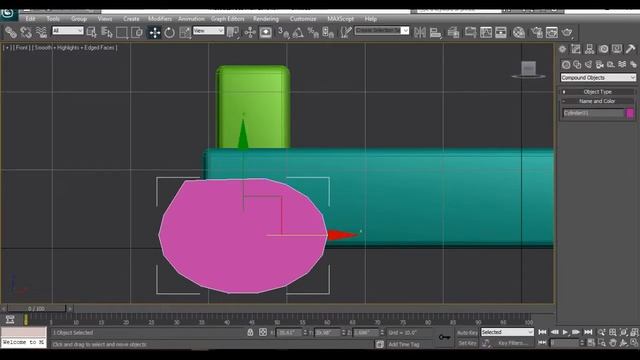Select the Select and Link tool

11,32
